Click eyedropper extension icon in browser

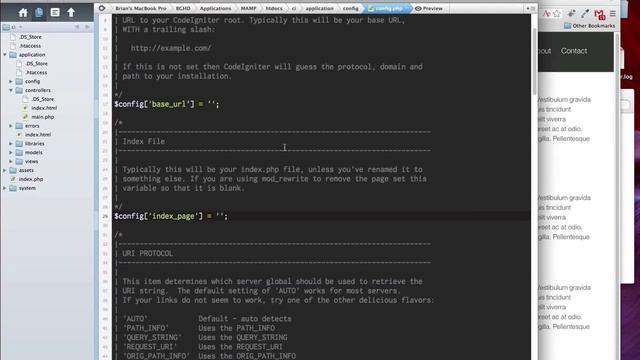coord(585,13)
